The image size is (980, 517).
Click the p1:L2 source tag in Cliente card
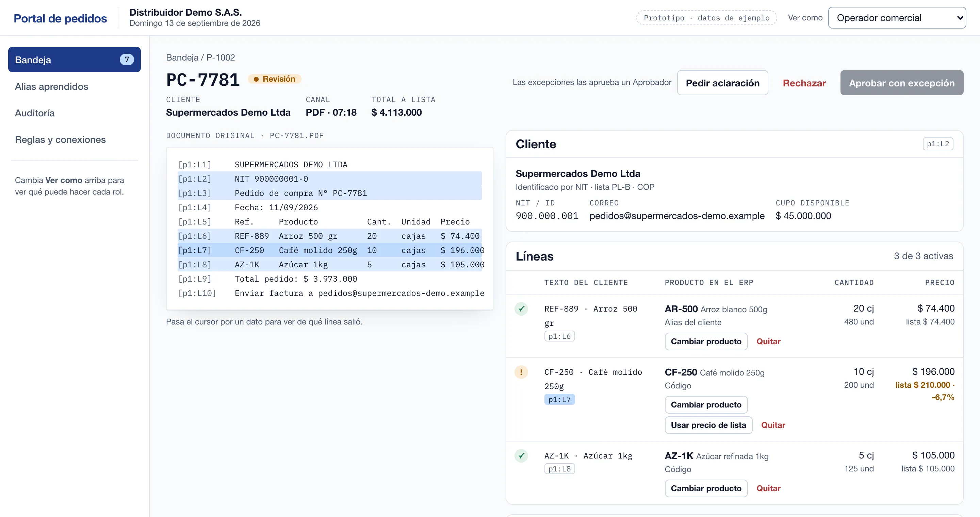(938, 144)
